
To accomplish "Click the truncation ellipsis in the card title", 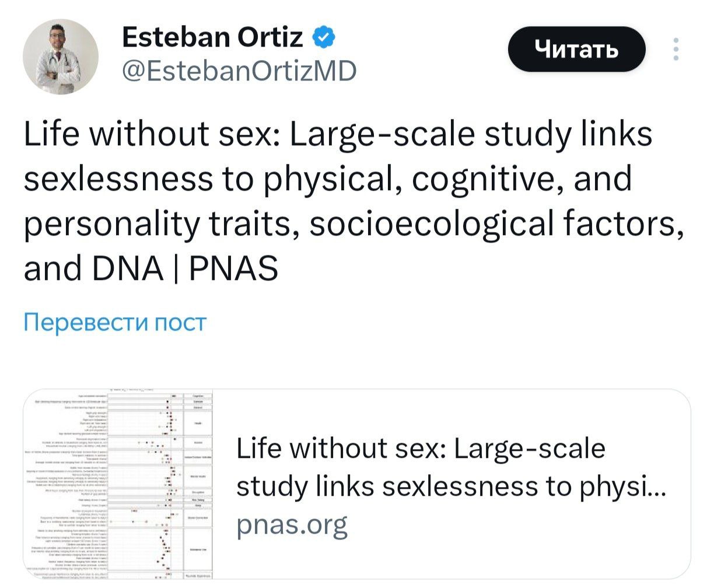I will 652,494.
